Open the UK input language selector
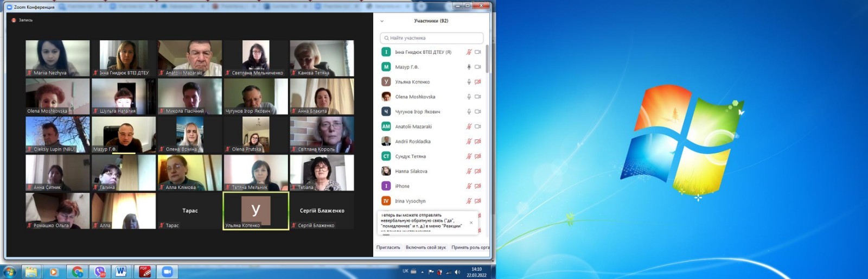The width and height of the screenshot is (868, 279). [x=405, y=271]
